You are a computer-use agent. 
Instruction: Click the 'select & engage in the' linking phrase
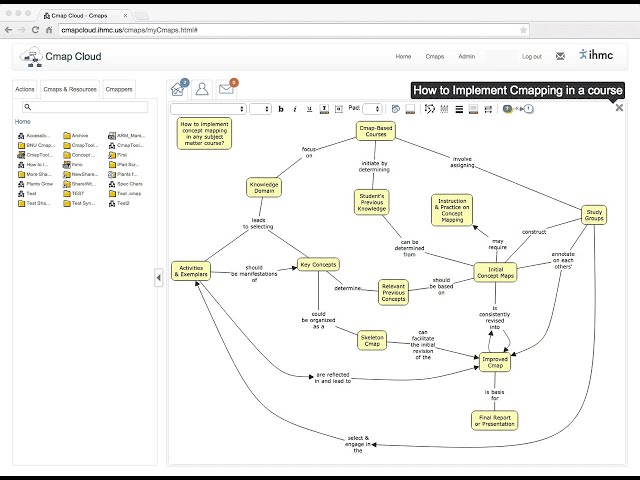[x=358, y=444]
